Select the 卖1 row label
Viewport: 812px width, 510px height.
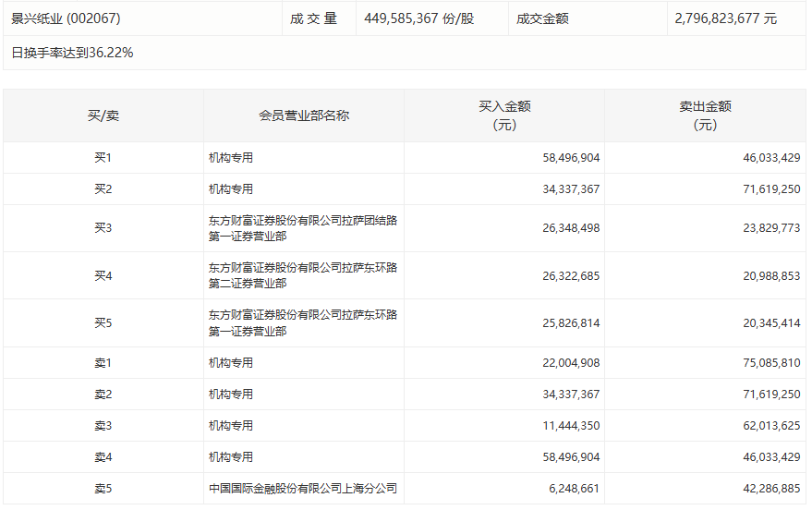(x=103, y=362)
